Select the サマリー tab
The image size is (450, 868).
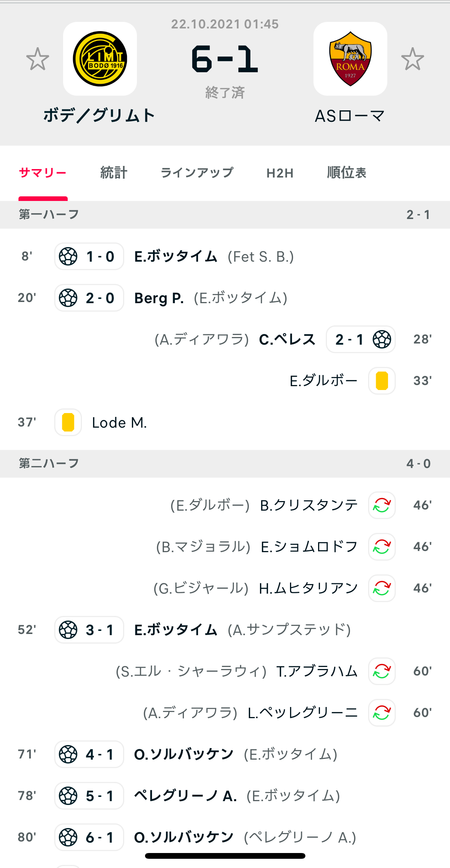[x=43, y=173]
